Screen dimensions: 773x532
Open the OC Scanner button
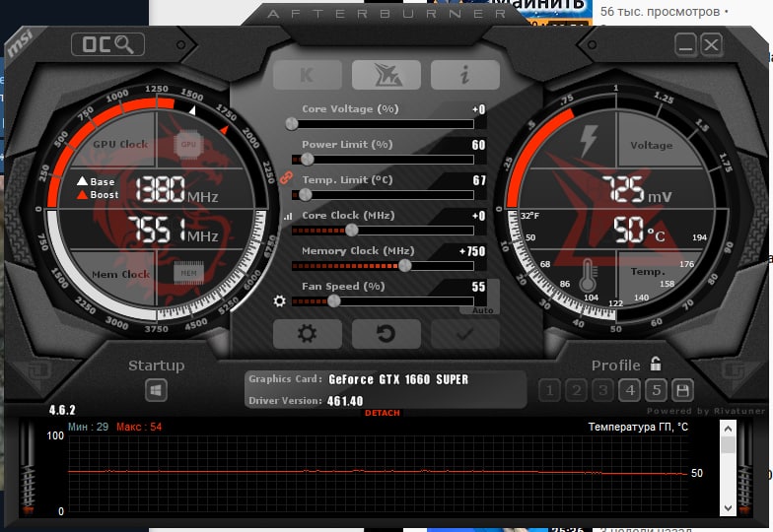point(108,44)
